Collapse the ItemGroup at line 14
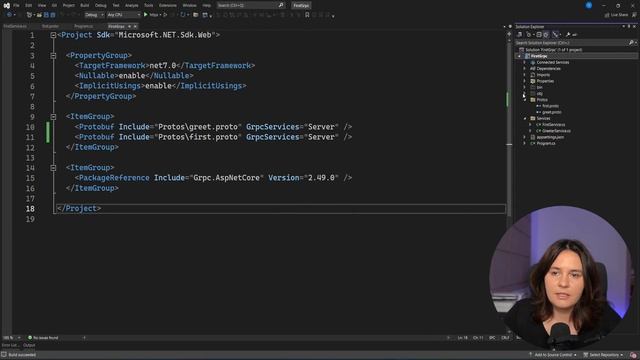The image size is (640, 360). (x=53, y=168)
